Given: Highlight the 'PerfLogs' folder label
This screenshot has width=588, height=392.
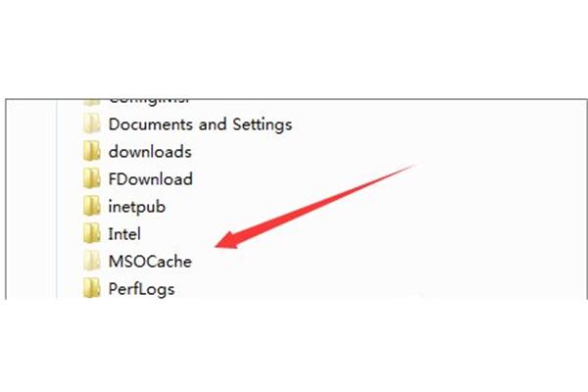Looking at the screenshot, I should pos(141,289).
